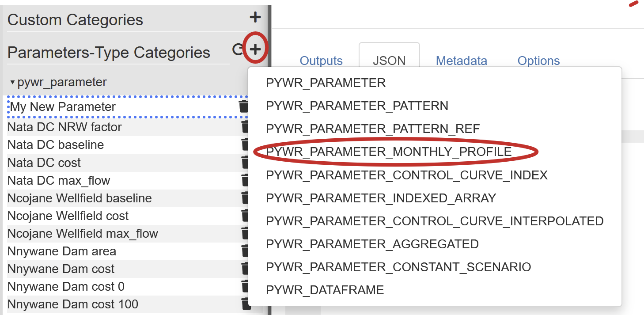Image resolution: width=644 pixels, height=315 pixels.
Task: Trash the Nnywane Dam area parameter
Action: point(245,251)
